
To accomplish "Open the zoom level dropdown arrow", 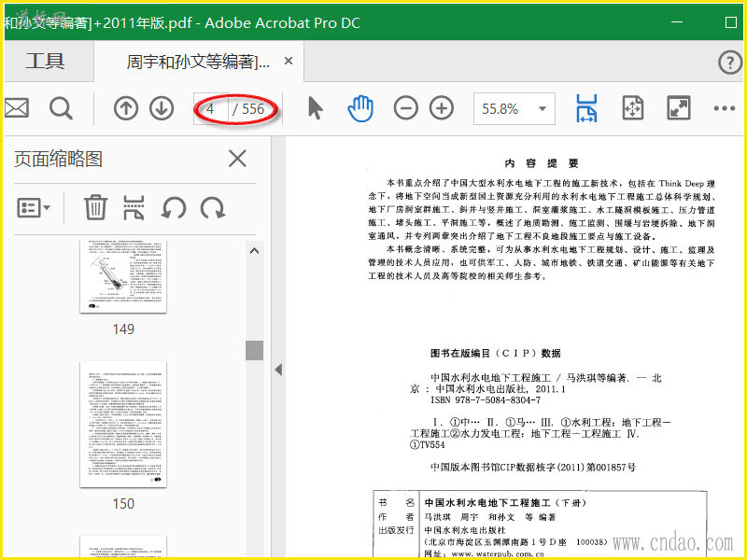I will click(x=543, y=108).
